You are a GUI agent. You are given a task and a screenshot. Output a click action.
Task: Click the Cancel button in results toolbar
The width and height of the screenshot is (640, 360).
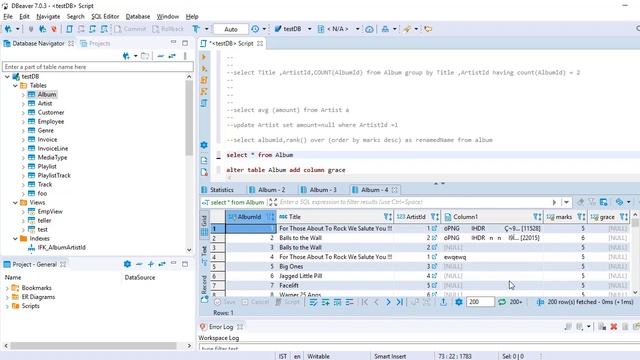[256, 302]
